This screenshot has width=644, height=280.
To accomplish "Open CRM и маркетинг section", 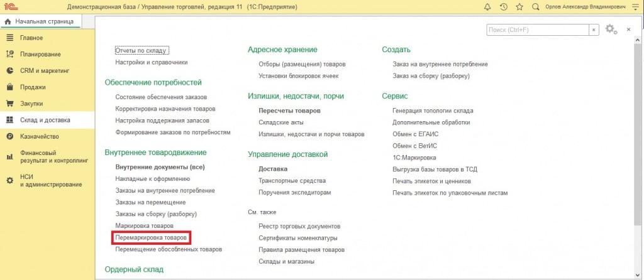I will click(44, 71).
